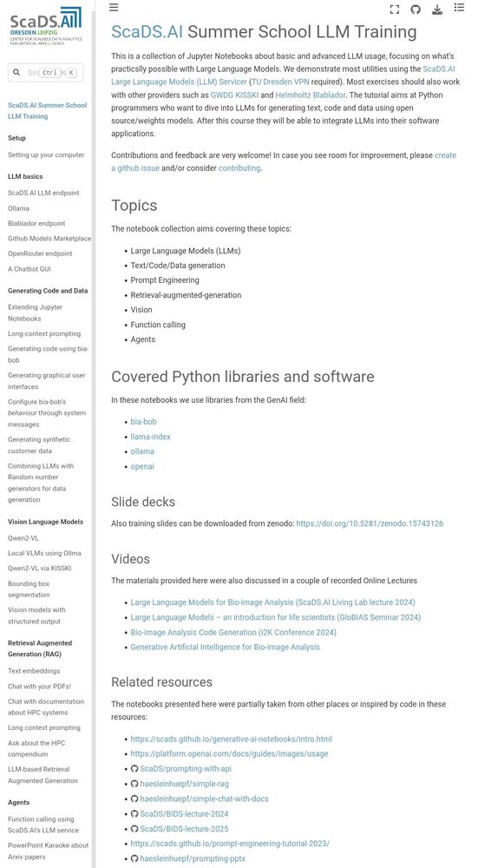Viewport: 478px width, 868px height.
Task: Open Generating graphical user interfaces page
Action: click(47, 381)
